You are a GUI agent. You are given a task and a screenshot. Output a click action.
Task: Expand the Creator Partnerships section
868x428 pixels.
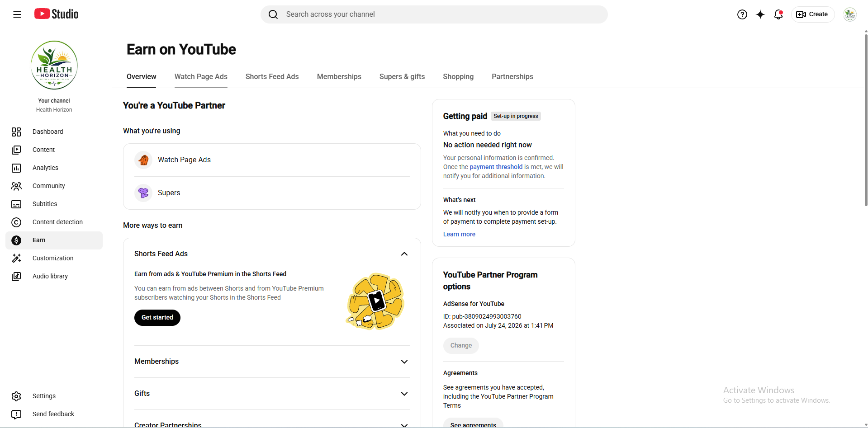coord(404,424)
